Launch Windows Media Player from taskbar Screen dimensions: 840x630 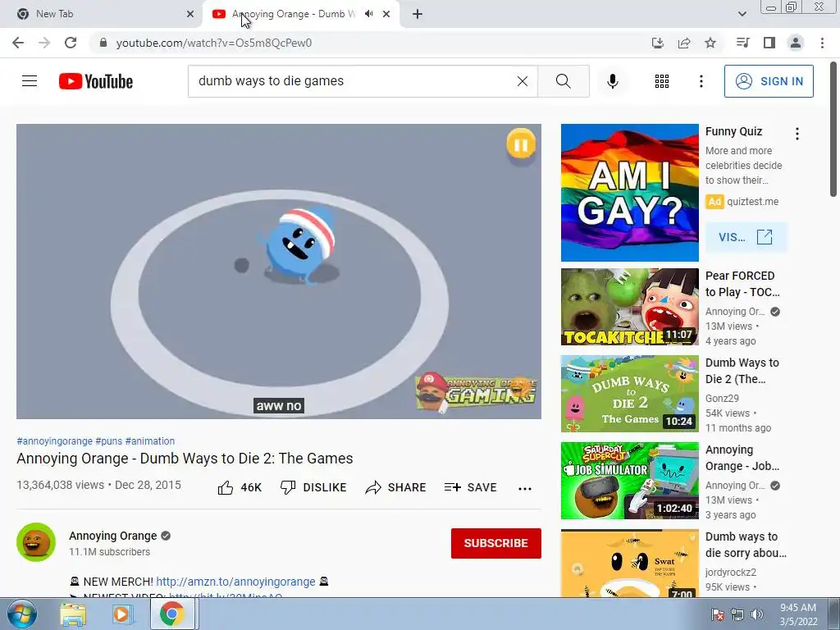point(121,614)
